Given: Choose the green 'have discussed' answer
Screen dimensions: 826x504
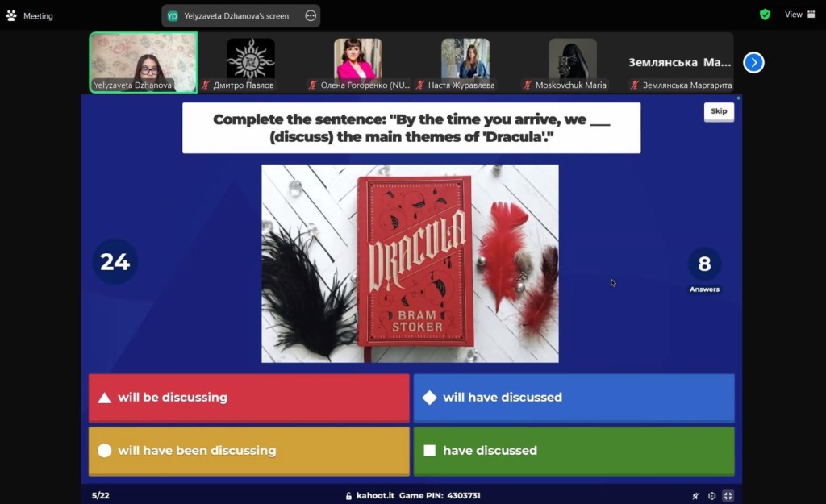Looking at the screenshot, I should click(x=574, y=451).
